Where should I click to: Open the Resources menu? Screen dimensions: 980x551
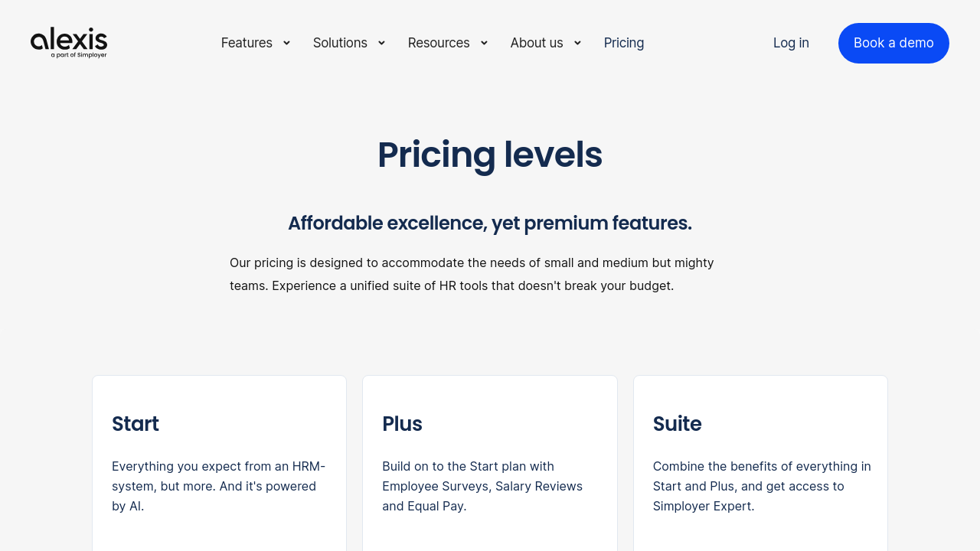(439, 43)
